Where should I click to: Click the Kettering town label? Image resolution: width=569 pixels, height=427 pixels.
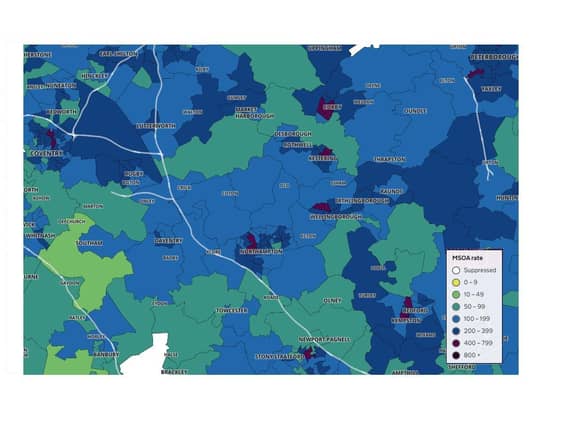(x=322, y=159)
